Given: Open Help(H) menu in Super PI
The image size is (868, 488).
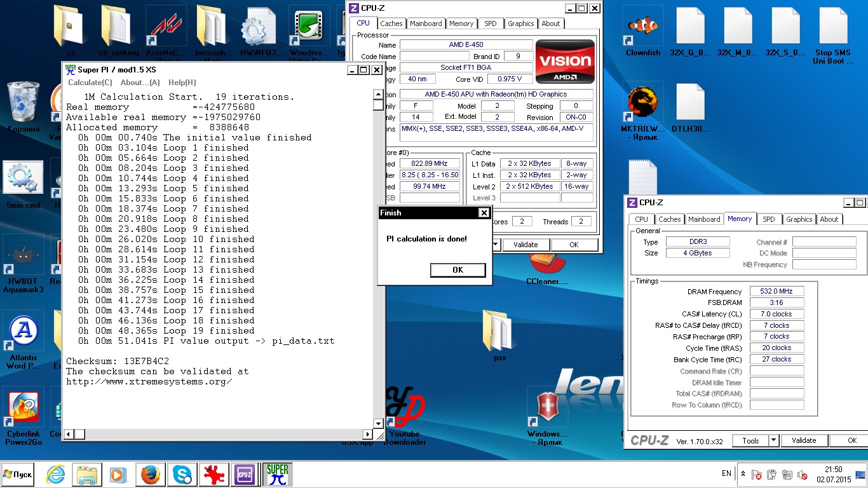Looking at the screenshot, I should click(182, 83).
